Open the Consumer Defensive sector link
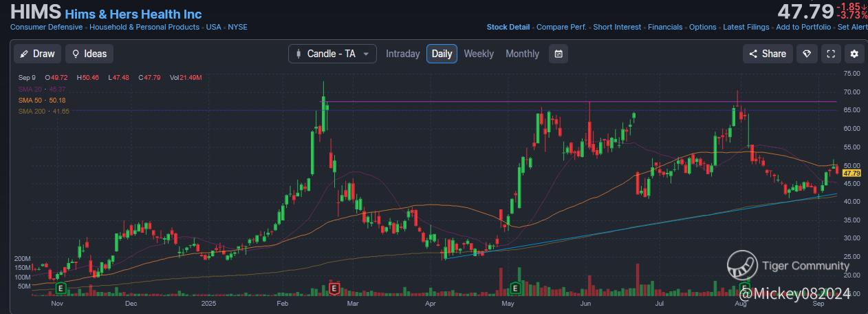The image size is (868, 314). [47, 27]
